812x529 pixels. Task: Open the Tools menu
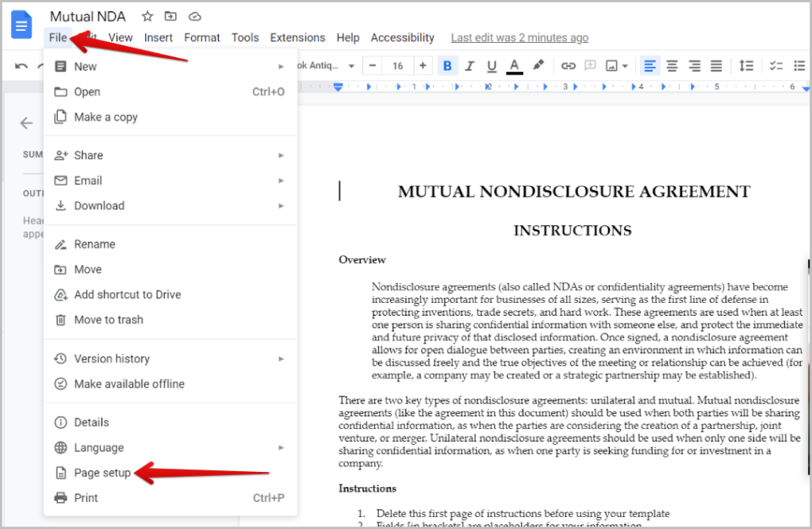245,38
